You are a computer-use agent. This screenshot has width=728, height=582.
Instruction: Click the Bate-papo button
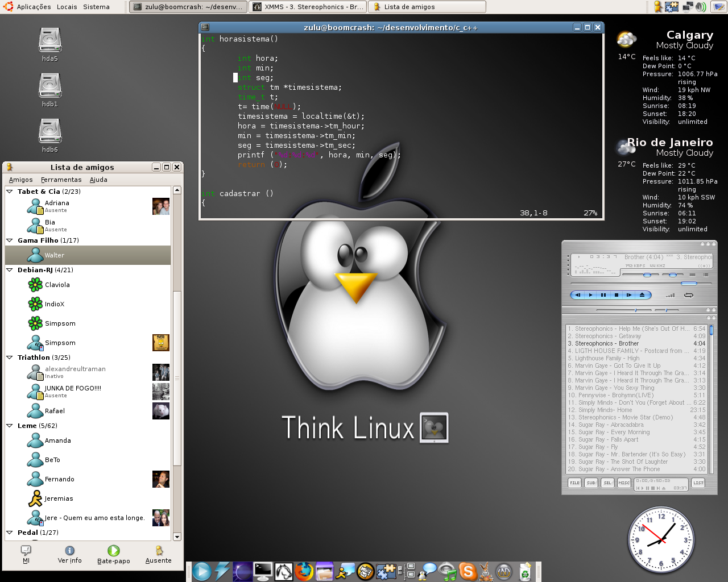[114, 555]
